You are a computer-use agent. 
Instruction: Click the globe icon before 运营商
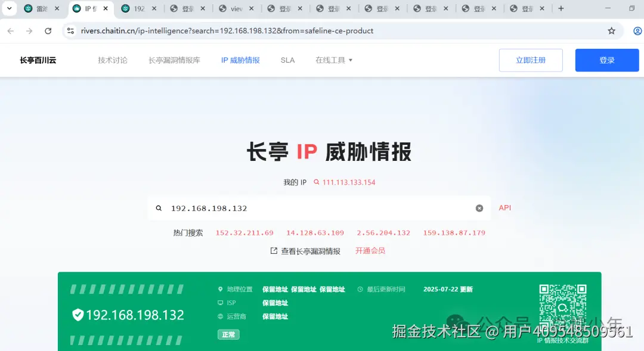(221, 316)
